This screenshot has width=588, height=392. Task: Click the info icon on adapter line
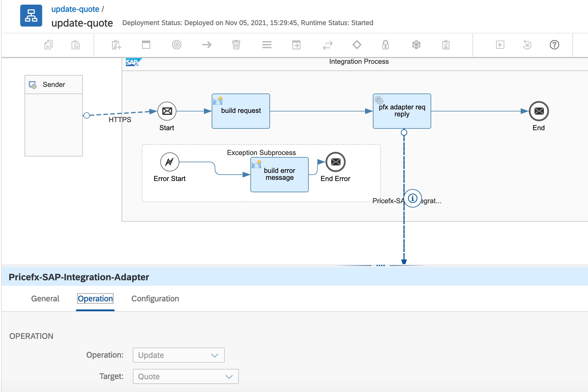click(412, 198)
